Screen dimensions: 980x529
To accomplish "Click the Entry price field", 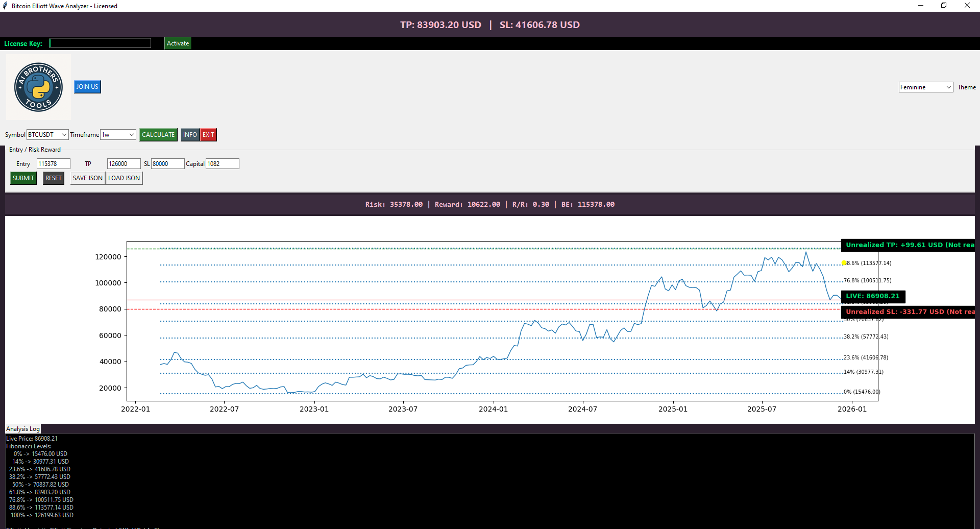I will tap(53, 163).
